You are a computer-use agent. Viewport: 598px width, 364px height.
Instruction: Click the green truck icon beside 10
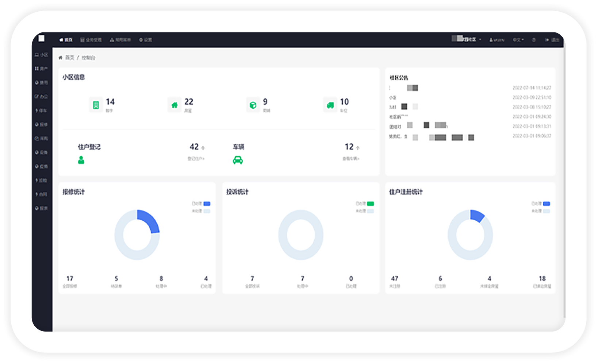tap(330, 105)
